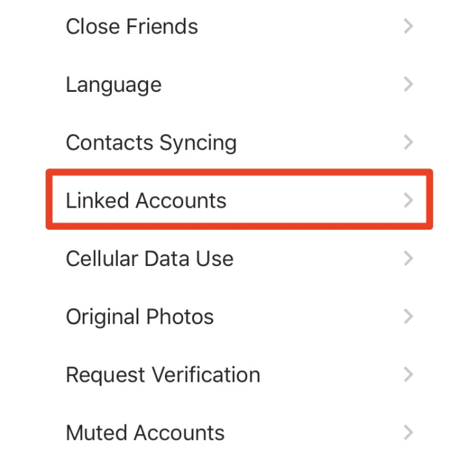The width and height of the screenshot is (476, 462).
Task: Click the chevron next to Cellular Data Use
Action: click(408, 258)
